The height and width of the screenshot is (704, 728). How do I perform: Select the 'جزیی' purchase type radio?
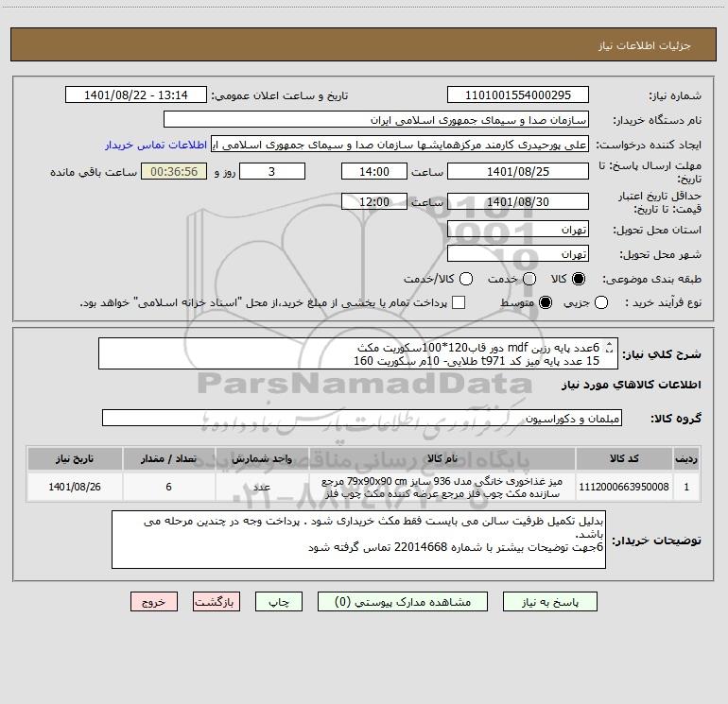coord(601,302)
